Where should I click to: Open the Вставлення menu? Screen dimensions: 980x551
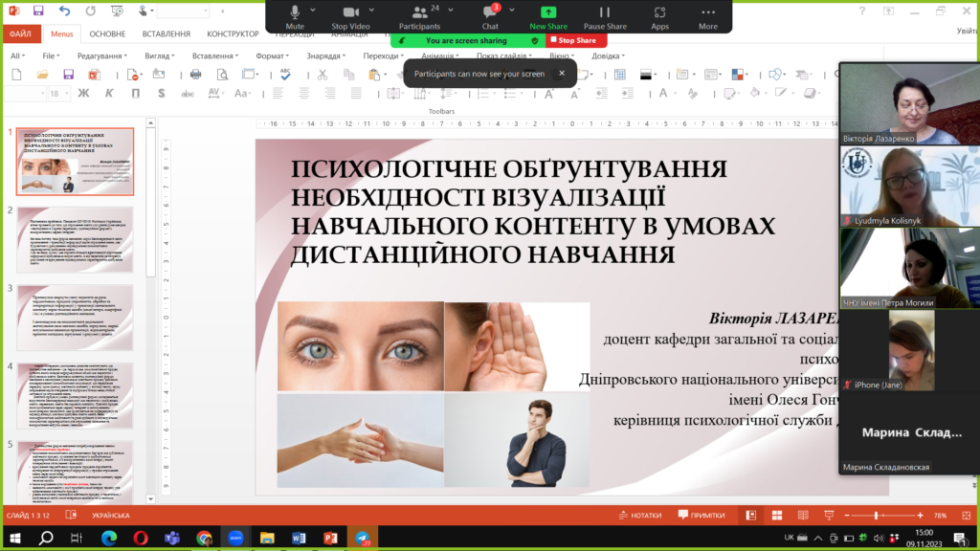tap(215, 55)
